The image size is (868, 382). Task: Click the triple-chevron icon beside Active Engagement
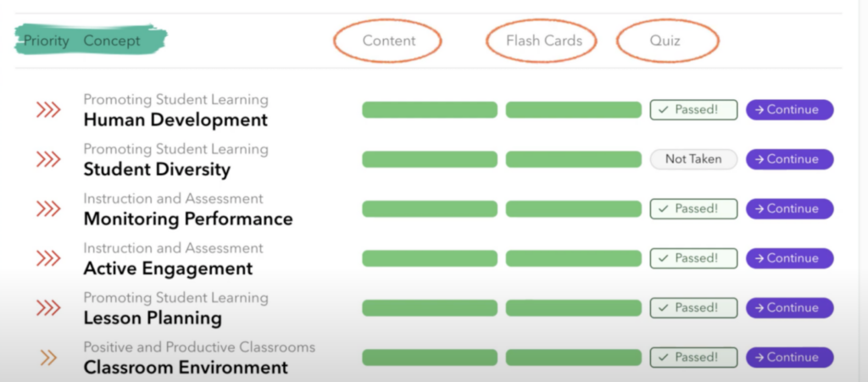pos(48,258)
